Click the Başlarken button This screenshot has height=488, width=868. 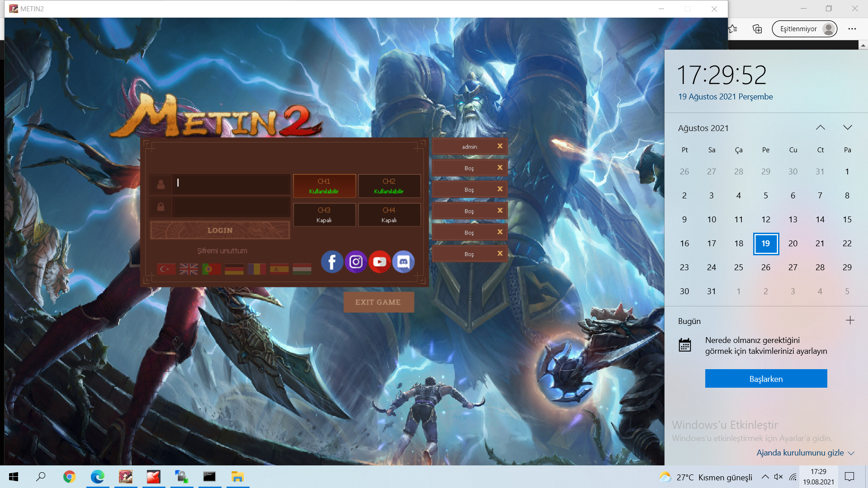766,379
